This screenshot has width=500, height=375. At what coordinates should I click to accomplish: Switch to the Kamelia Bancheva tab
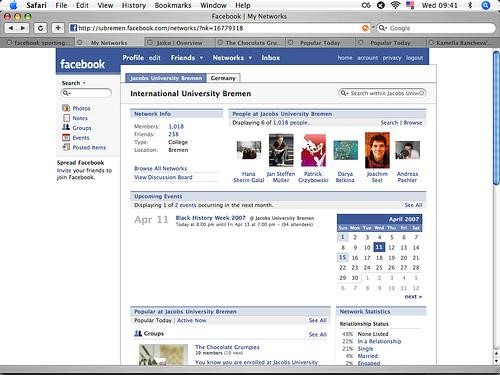point(462,43)
